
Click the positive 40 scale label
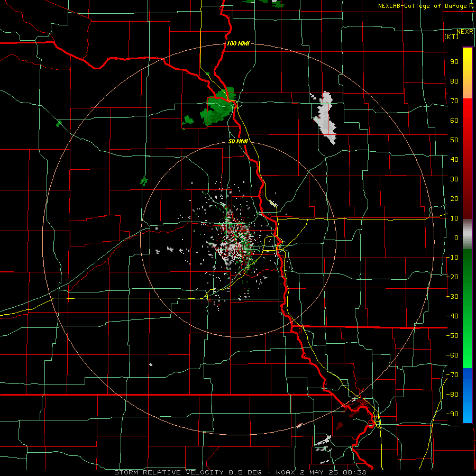point(454,159)
